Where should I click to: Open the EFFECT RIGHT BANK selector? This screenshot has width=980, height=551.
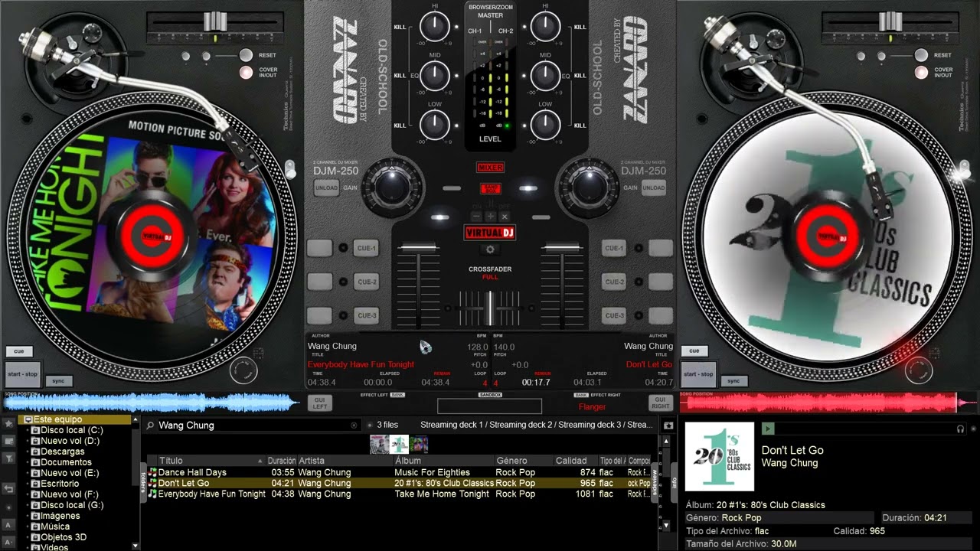tap(581, 395)
